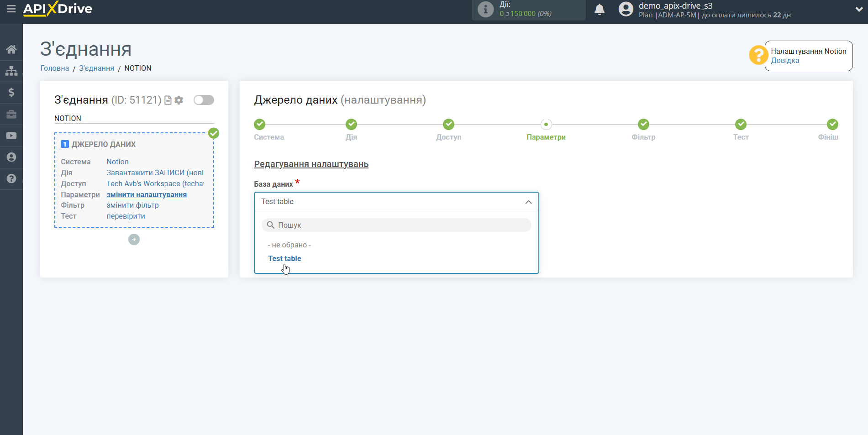Click the demo_apix-drive_s3 username

(675, 5)
